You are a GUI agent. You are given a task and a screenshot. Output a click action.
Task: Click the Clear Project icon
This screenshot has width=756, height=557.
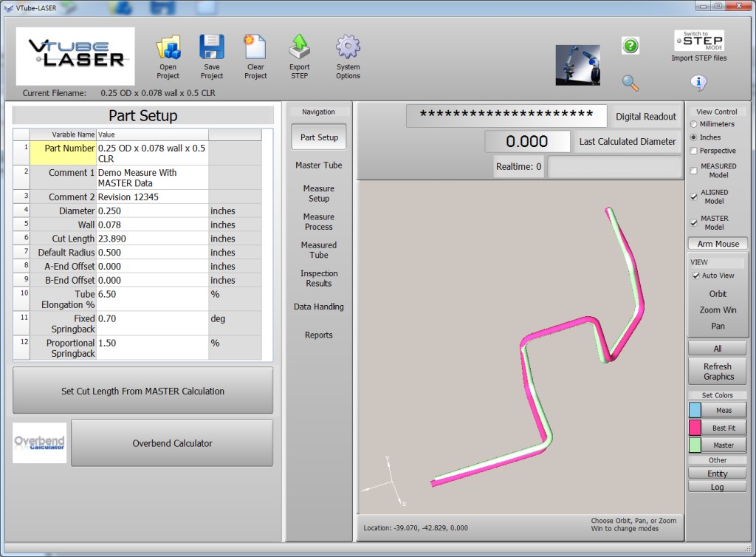pyautogui.click(x=255, y=49)
